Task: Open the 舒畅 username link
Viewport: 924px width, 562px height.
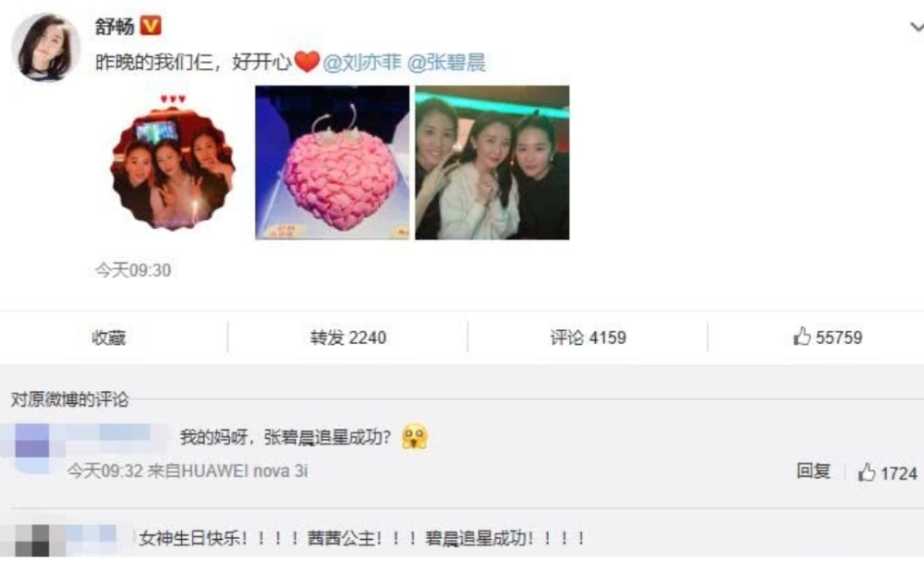Action: coord(115,26)
